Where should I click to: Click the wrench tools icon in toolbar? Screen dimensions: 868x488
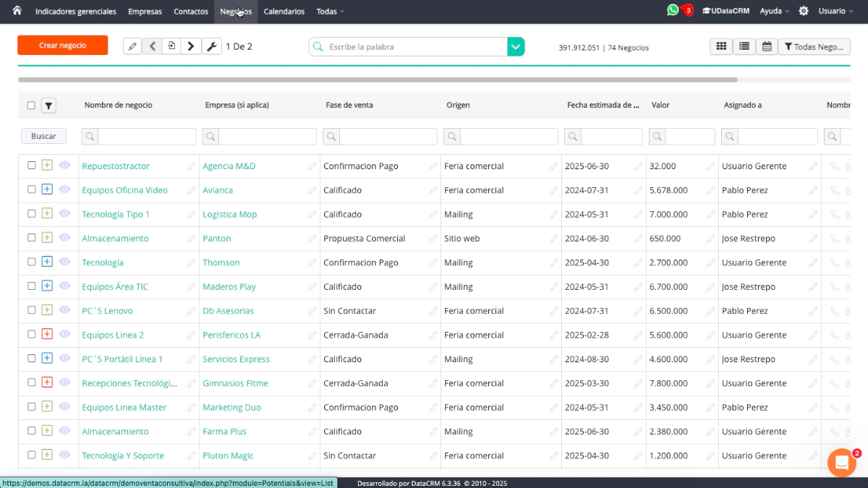tap(212, 46)
